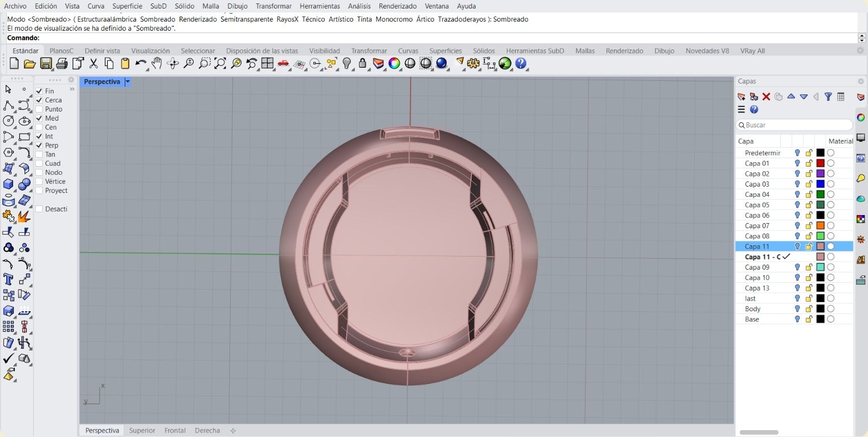Lock Capa 05 using its padlock
868x437 pixels.
(x=809, y=205)
